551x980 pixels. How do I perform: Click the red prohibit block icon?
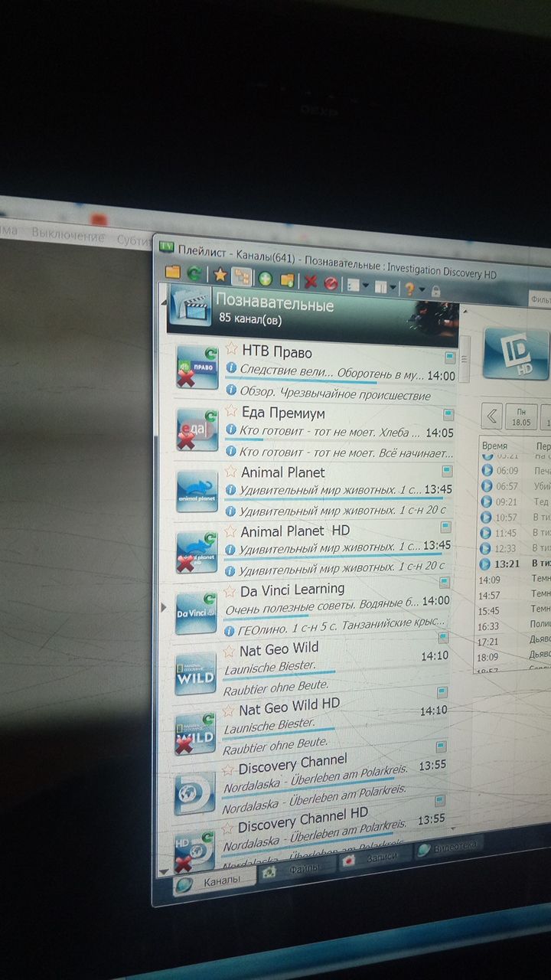tap(331, 283)
